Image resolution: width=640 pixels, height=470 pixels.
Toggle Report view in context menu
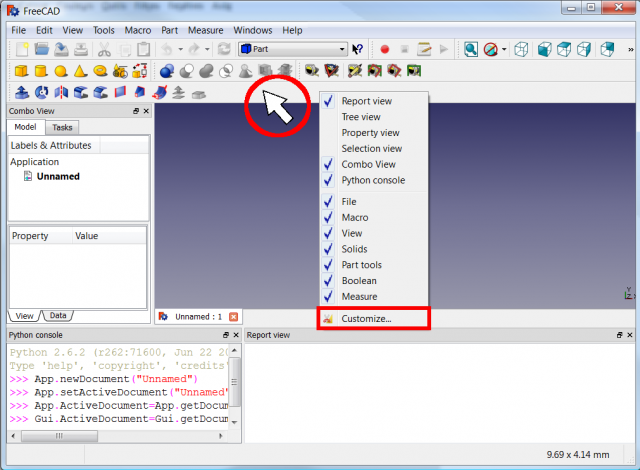pos(367,101)
